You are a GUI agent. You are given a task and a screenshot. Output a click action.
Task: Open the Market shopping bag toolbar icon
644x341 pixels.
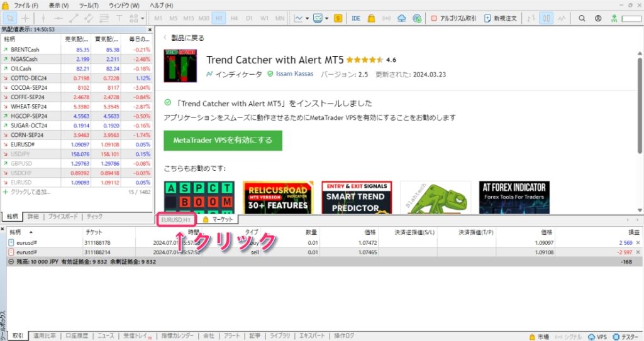point(371,18)
